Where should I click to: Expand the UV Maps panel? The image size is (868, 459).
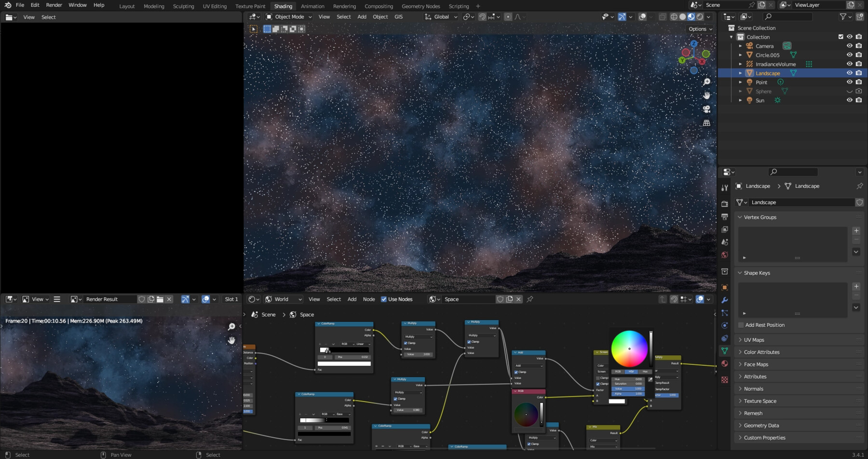pos(755,340)
